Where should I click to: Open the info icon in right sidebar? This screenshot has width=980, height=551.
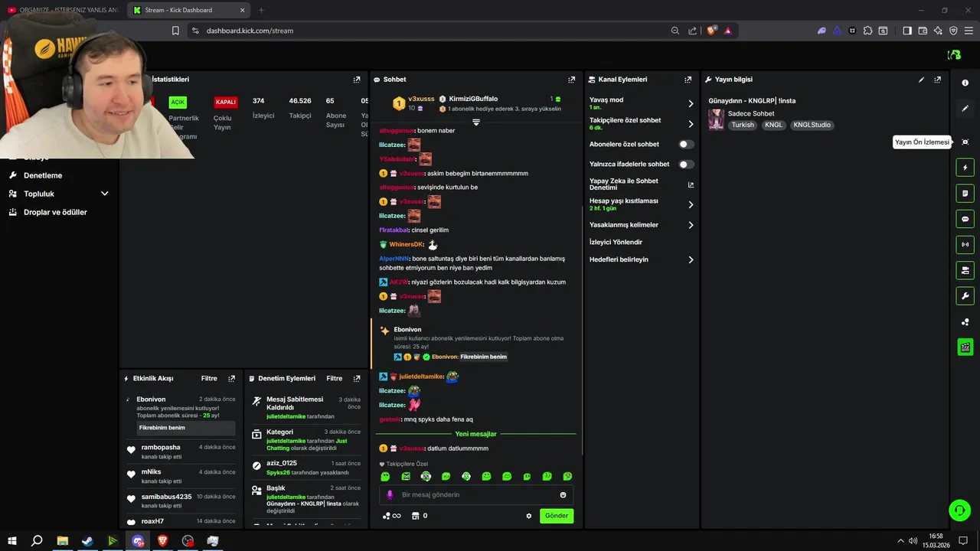[x=965, y=83]
